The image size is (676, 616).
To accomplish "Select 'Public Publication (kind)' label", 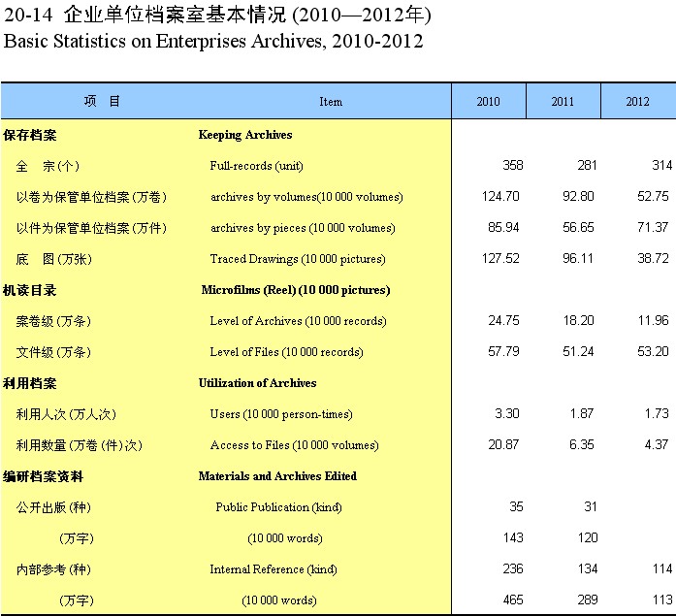I will [x=279, y=507].
